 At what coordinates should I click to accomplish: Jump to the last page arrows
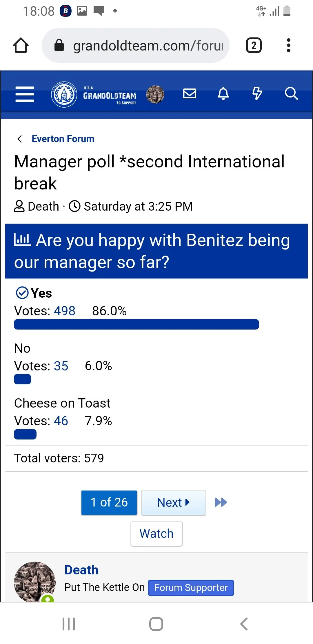tap(221, 502)
